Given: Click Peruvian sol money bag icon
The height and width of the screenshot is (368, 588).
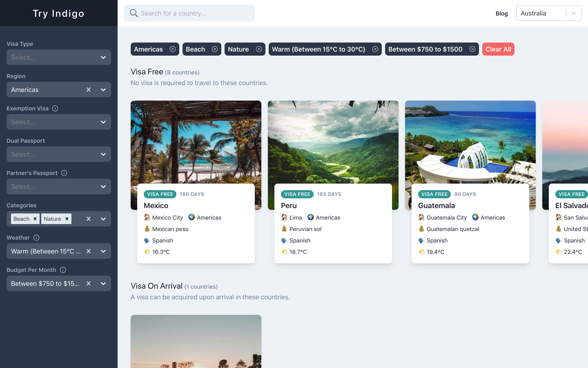Looking at the screenshot, I should [284, 229].
